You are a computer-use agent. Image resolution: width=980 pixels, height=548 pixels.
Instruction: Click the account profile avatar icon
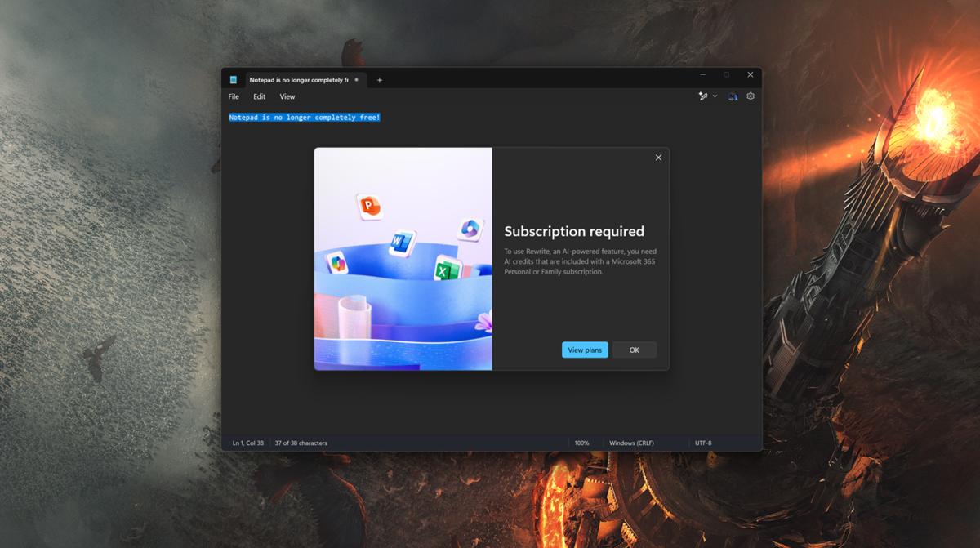click(x=732, y=96)
